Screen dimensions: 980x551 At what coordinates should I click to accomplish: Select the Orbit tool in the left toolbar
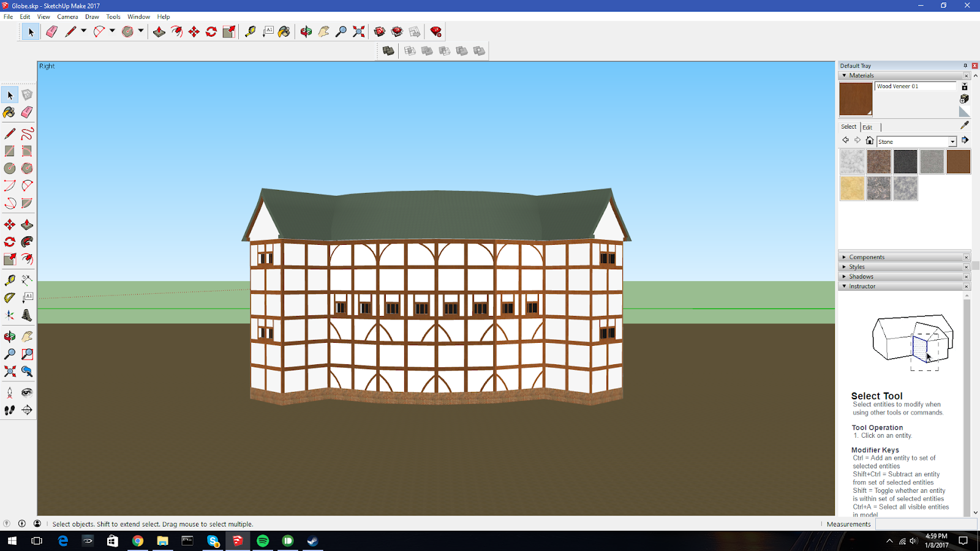[x=10, y=336]
